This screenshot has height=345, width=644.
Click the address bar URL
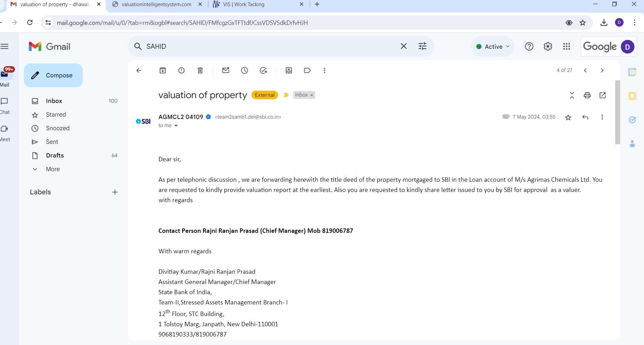click(x=182, y=23)
